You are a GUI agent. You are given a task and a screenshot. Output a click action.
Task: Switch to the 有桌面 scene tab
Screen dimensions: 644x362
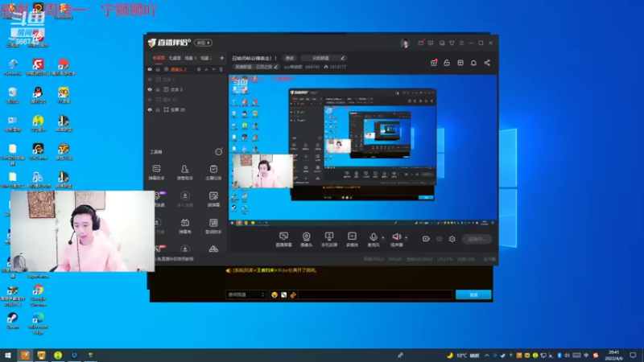click(x=159, y=58)
